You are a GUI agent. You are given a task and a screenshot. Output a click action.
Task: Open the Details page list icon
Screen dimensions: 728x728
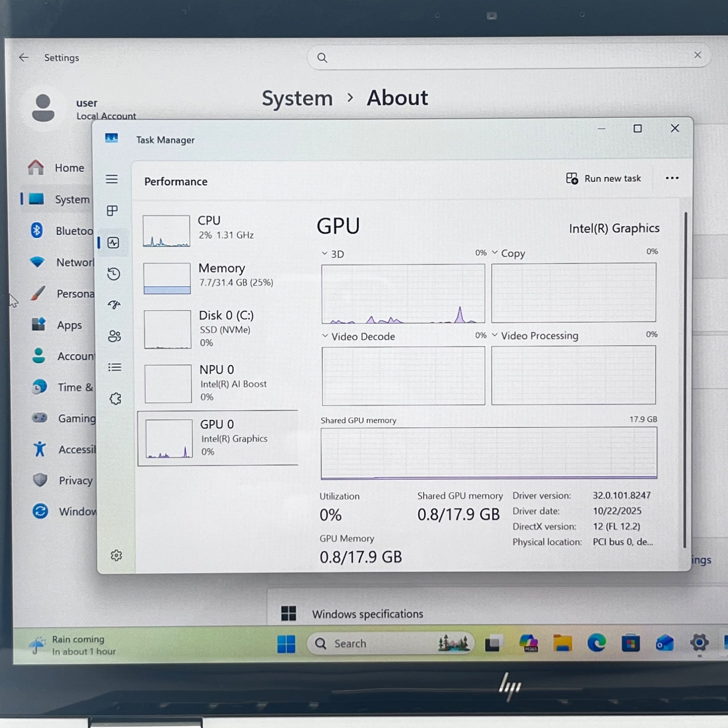tap(115, 367)
